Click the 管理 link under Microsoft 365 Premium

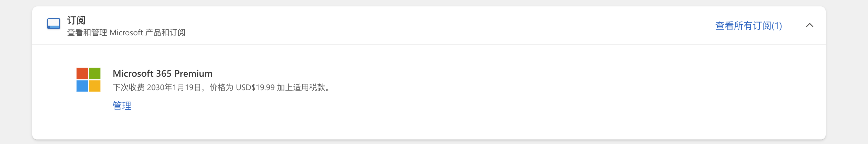click(122, 106)
